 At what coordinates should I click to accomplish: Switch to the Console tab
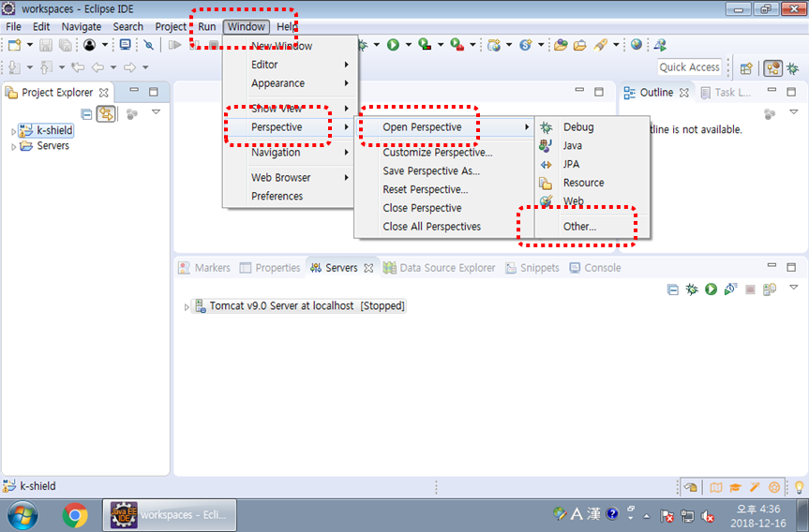pos(595,268)
